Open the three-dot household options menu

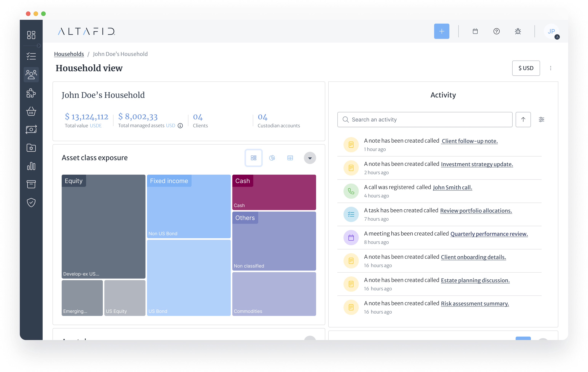(550, 68)
